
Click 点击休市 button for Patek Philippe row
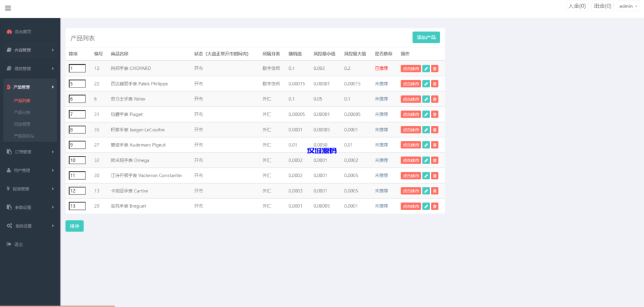(x=411, y=84)
